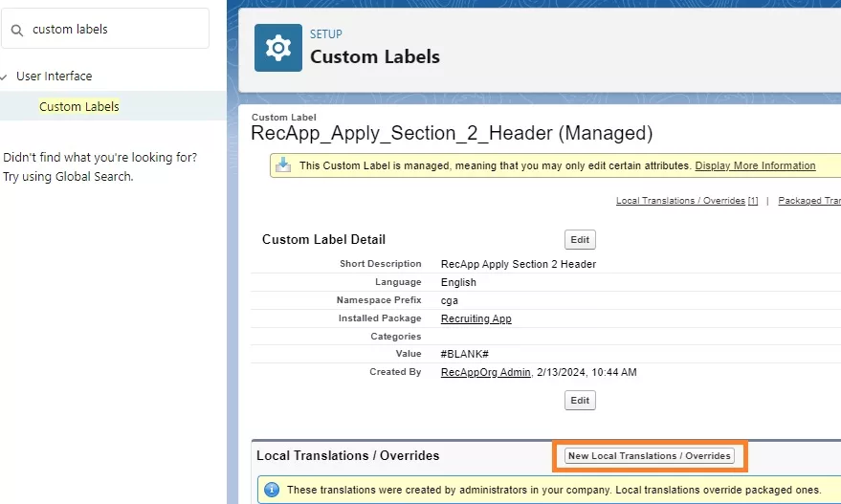
Task: Select Custom Labels in the sidebar
Action: pos(79,106)
